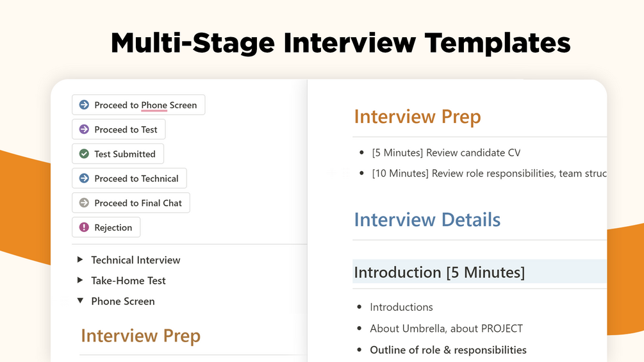Click the green checkmark icon beside Test Submitted

pyautogui.click(x=84, y=154)
